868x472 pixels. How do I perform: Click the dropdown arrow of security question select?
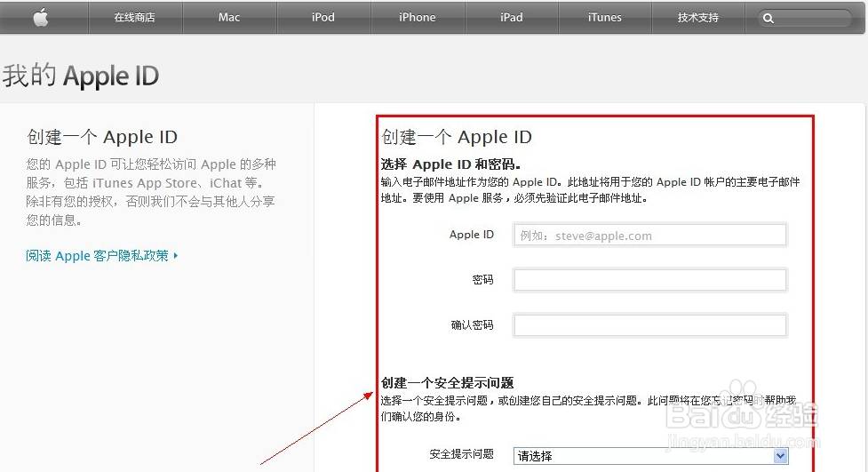pyautogui.click(x=780, y=456)
